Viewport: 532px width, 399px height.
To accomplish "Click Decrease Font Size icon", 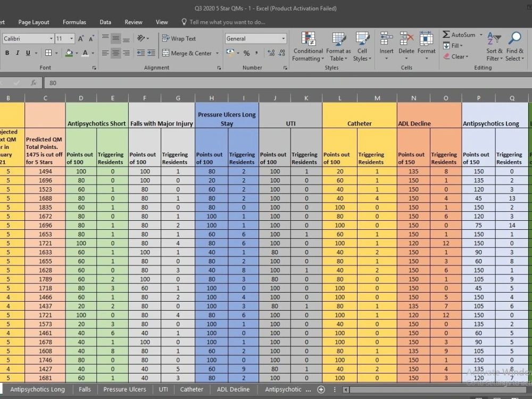I will coord(91,38).
